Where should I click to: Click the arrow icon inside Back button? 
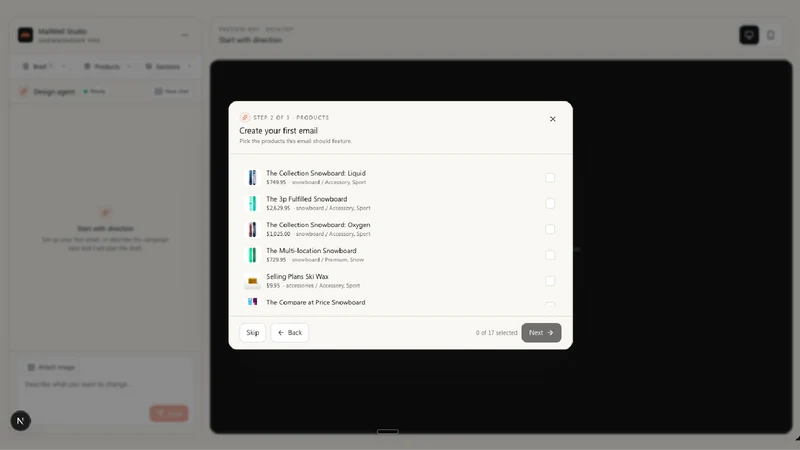tap(281, 333)
